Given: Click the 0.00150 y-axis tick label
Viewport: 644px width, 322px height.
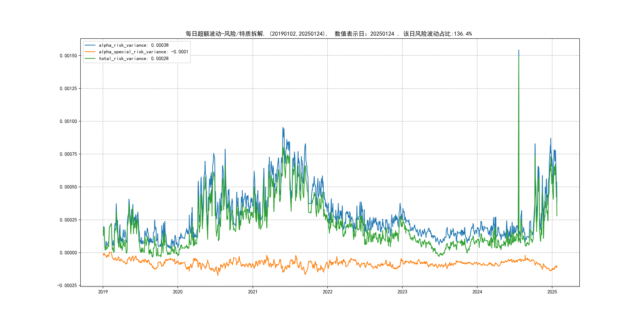Looking at the screenshot, I should pyautogui.click(x=68, y=56).
